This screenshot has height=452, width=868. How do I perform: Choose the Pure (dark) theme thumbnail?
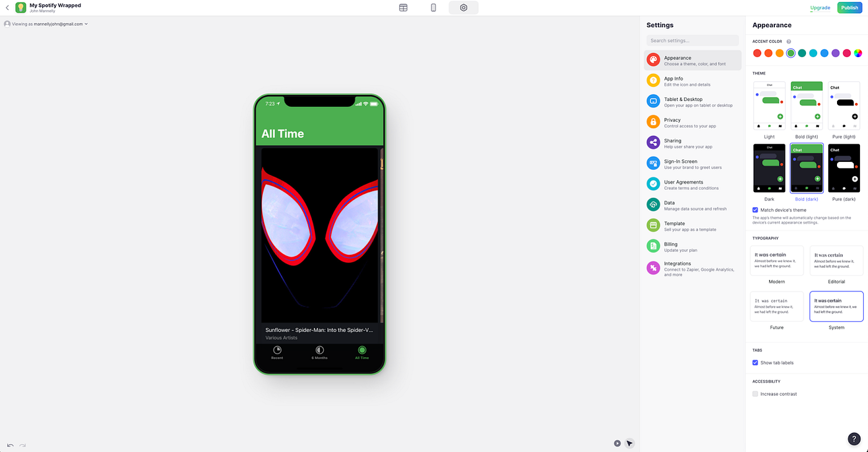(x=844, y=168)
